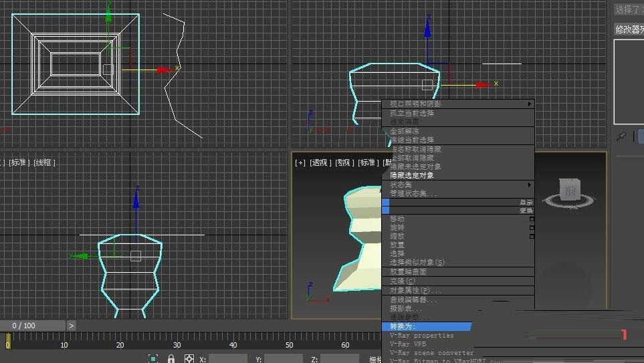644x363 pixels.
Task: Expand 视口照明和阴影 submenu arrow
Action: point(530,104)
